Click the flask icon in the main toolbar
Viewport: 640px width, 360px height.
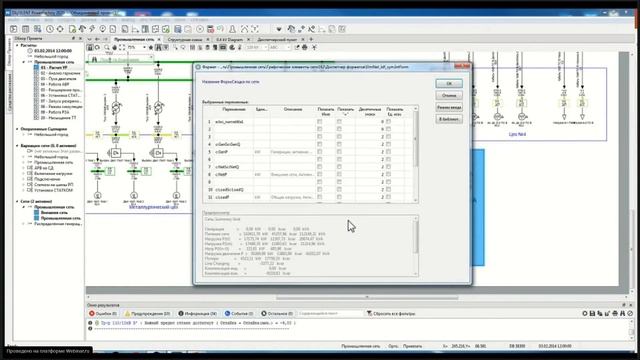click(232, 29)
